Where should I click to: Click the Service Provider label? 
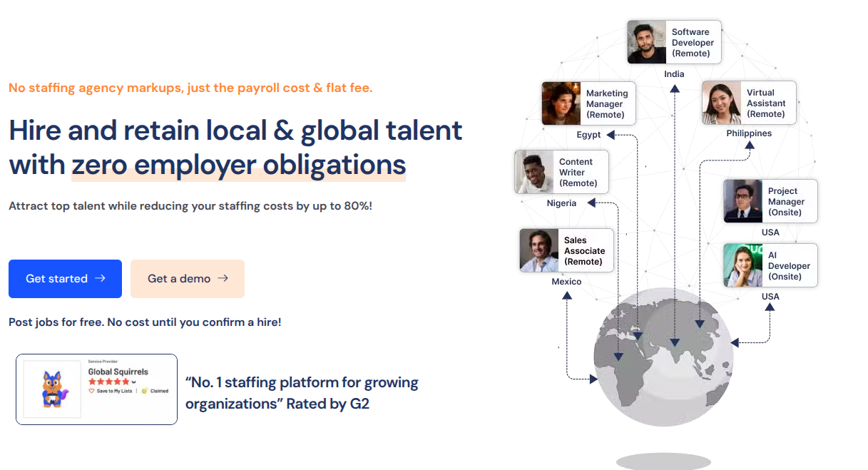point(103,362)
